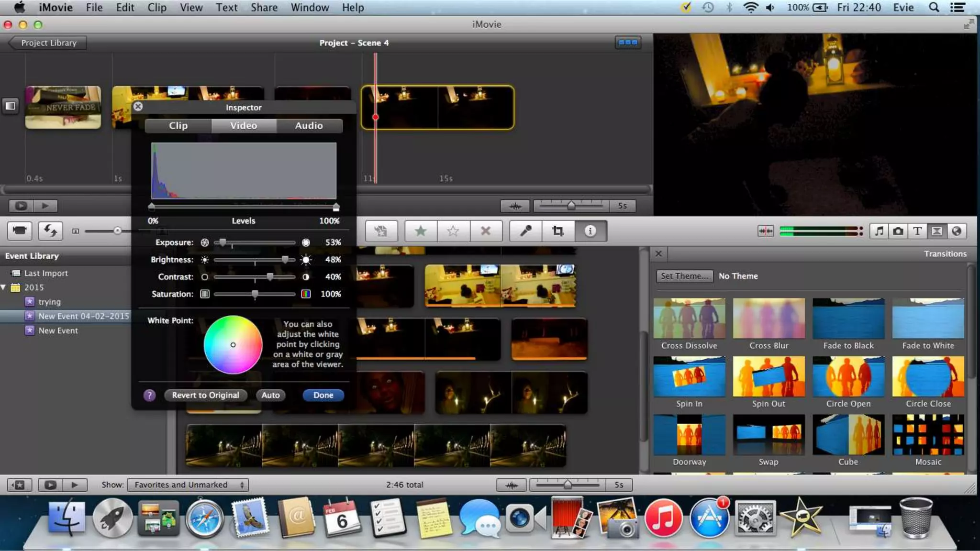Toggle project audio waveforms display

pos(515,206)
